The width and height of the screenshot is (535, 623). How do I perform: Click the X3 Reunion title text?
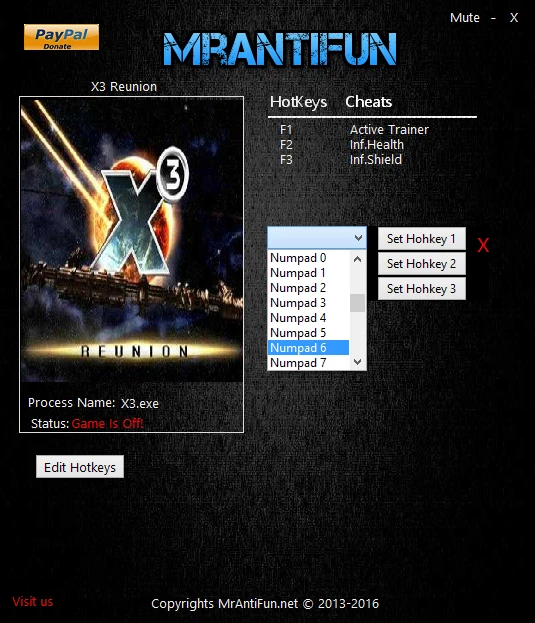(124, 87)
